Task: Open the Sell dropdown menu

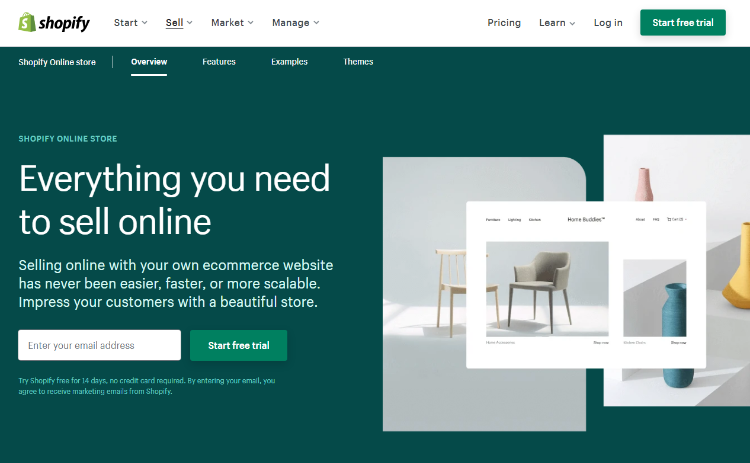Action: 179,22
